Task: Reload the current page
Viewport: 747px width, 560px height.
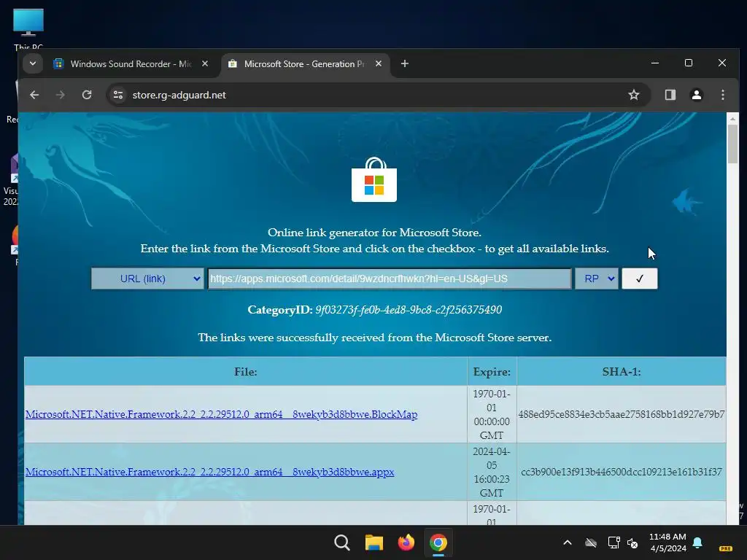Action: [x=87, y=95]
